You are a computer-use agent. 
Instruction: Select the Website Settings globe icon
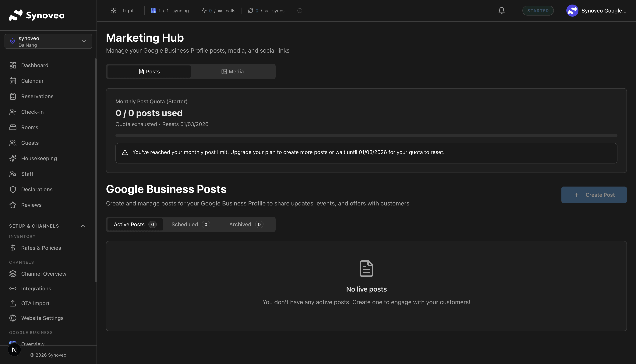13,318
